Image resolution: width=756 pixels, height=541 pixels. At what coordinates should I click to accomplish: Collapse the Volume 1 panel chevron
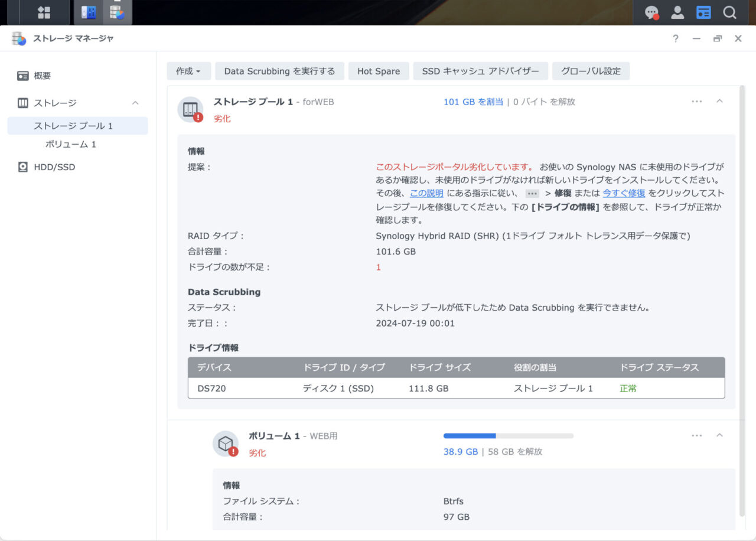pyautogui.click(x=719, y=435)
